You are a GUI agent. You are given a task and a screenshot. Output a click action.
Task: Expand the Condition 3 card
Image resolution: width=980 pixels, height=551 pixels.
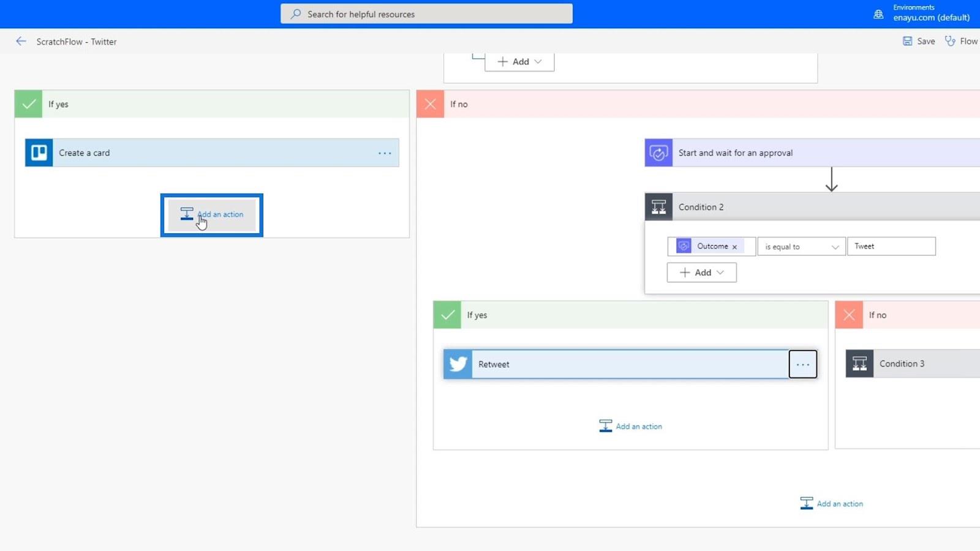913,364
